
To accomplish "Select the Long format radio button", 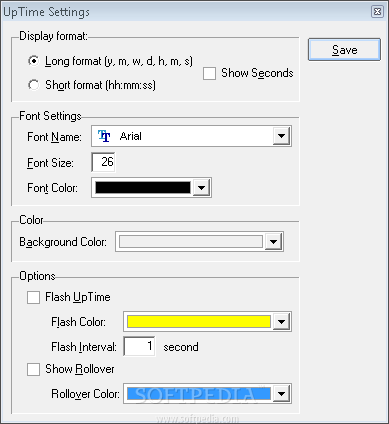I will tap(33, 61).
